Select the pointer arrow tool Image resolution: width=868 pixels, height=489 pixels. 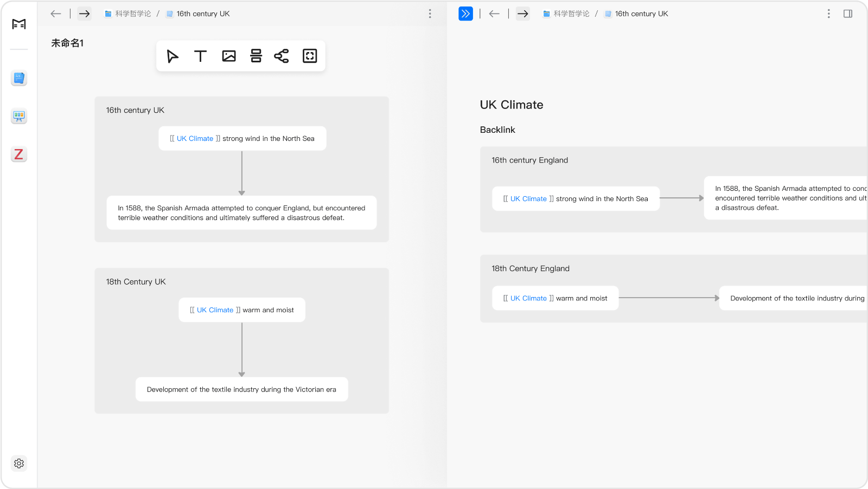point(173,56)
